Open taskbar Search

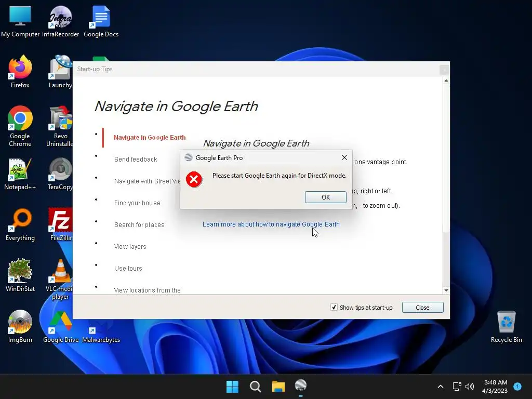[255, 387]
